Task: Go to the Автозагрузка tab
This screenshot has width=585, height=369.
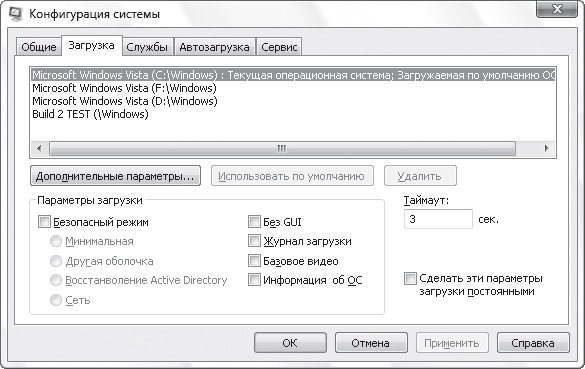Action: point(215,47)
